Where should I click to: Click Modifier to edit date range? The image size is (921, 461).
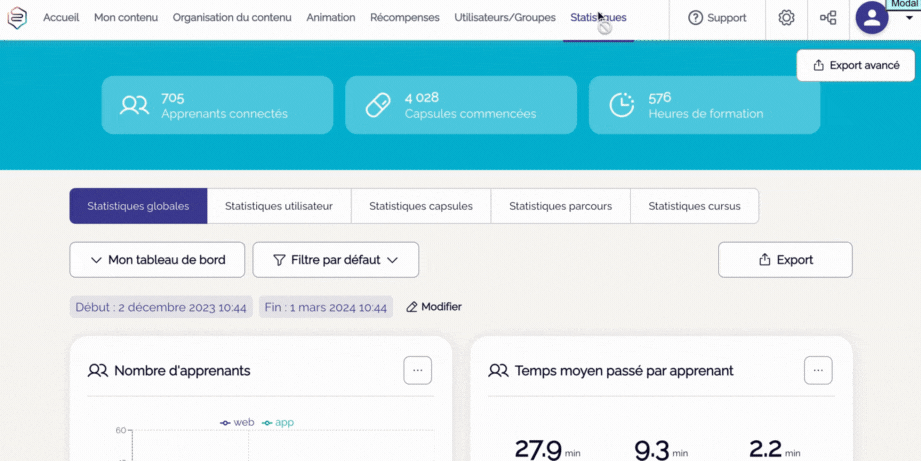click(434, 307)
